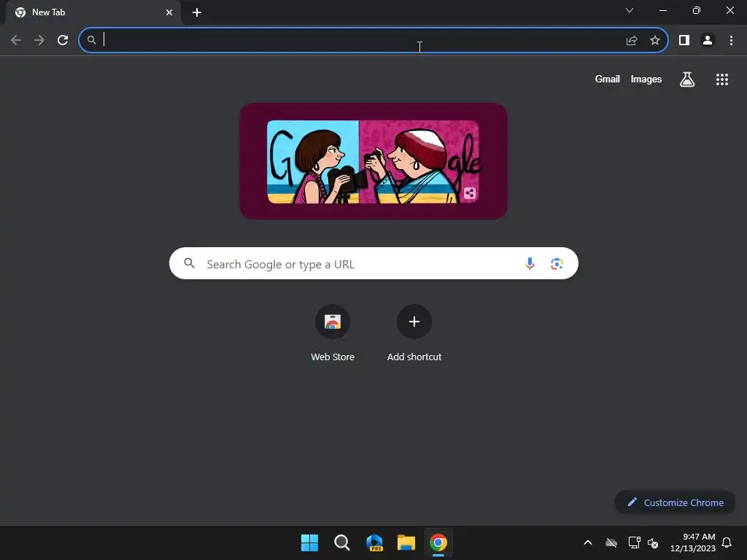747x560 pixels.
Task: Open the Windows Start menu
Action: click(309, 542)
